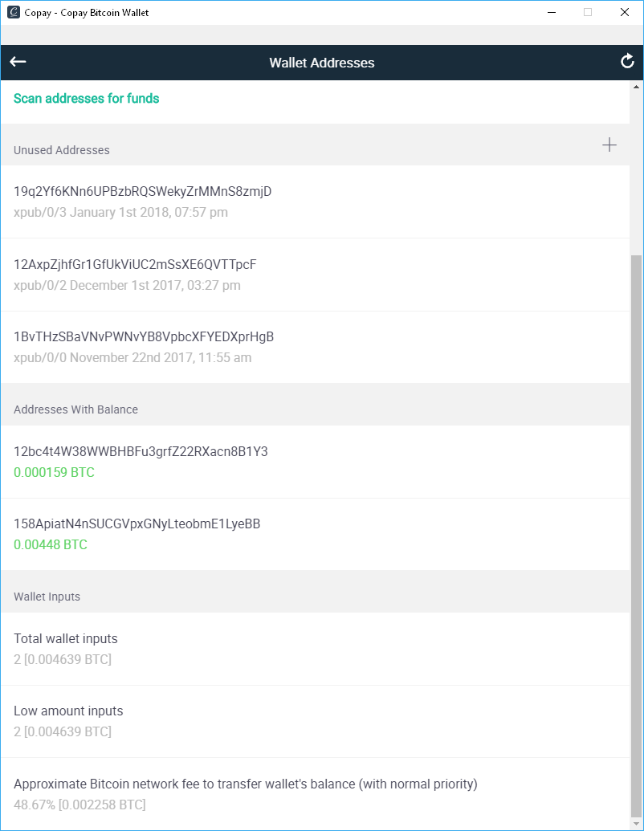Click the back arrow to exit Wallet Addresses
Screen dimensions: 644x831
coord(18,62)
